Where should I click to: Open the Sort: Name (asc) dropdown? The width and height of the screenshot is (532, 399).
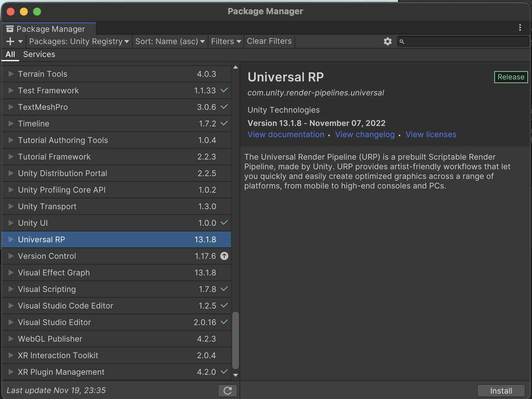point(170,41)
